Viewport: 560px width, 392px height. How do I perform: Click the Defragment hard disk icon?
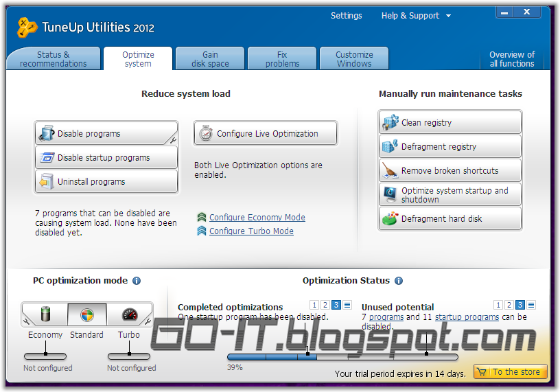390,218
